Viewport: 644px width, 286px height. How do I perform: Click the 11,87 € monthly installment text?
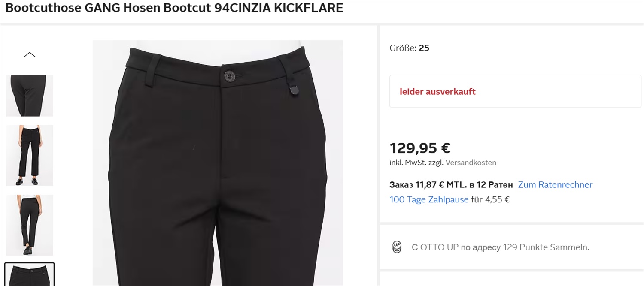(x=451, y=185)
